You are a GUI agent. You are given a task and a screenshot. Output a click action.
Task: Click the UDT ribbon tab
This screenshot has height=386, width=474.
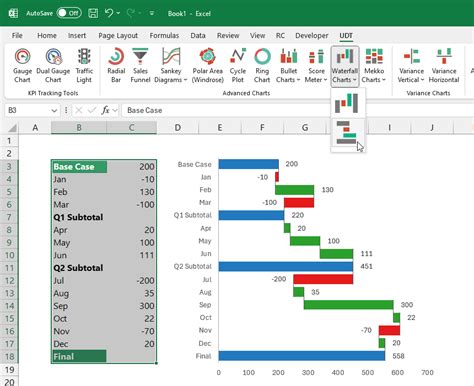point(346,35)
